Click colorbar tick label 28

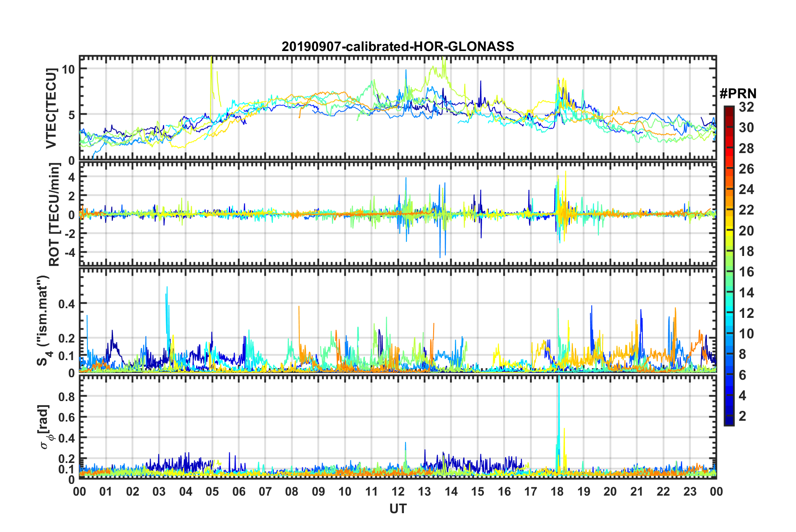[746, 148]
